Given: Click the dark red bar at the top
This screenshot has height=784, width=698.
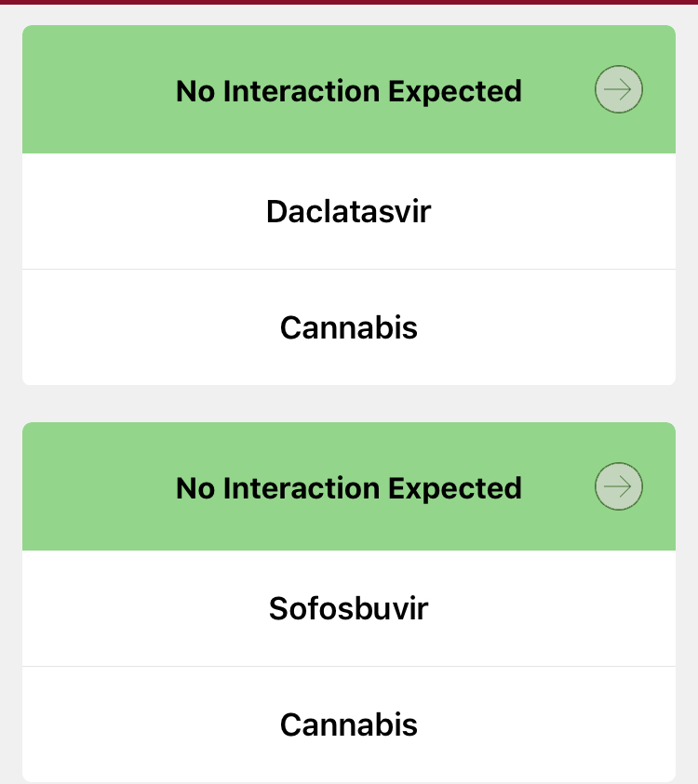Looking at the screenshot, I should tap(349, 3).
